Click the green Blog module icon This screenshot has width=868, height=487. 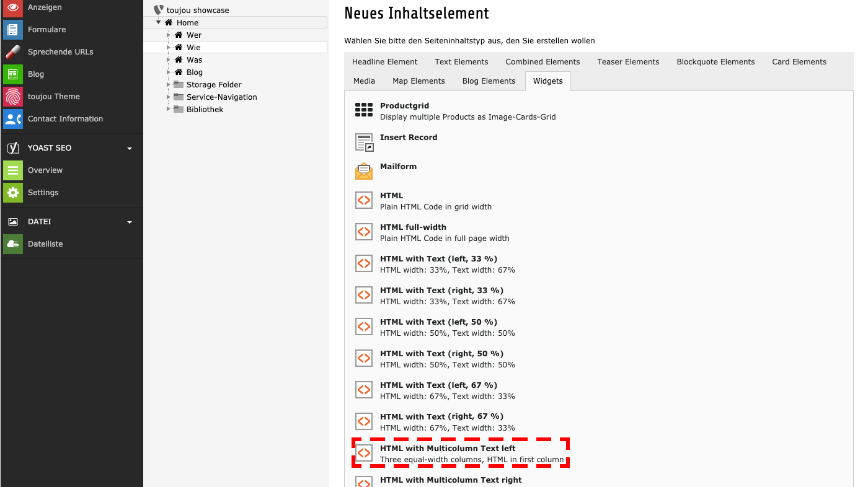12,74
